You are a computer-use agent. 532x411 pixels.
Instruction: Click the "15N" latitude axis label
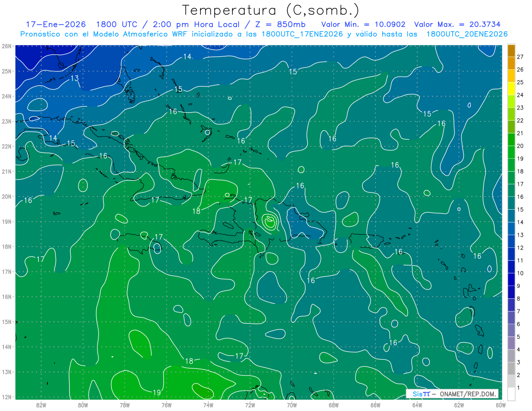point(6,321)
